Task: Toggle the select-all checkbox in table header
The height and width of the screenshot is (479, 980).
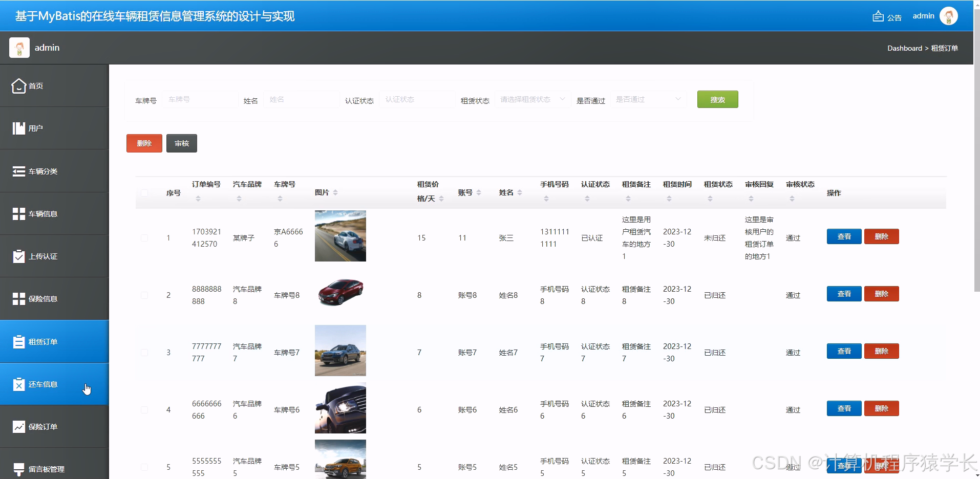Action: pos(144,193)
